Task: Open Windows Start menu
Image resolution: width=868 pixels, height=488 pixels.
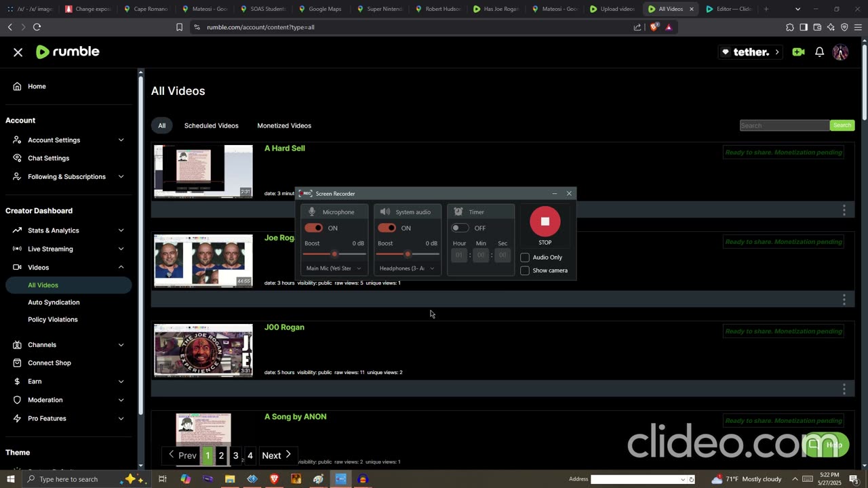Action: pos(10,479)
